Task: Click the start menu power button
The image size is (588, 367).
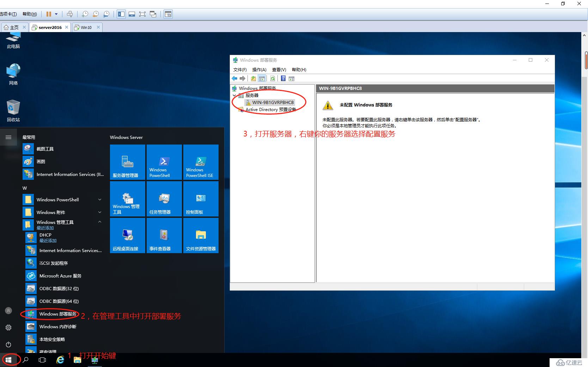Action: pos(8,344)
